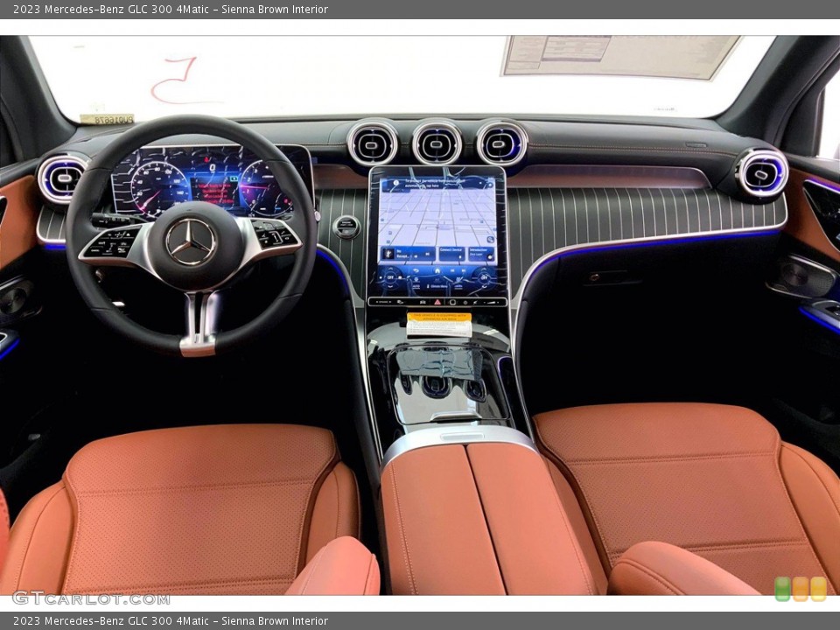This screenshot has height=630, width=840.
Task: Toggle the right climate OFF dial on the touchscreen
Action: point(484,277)
